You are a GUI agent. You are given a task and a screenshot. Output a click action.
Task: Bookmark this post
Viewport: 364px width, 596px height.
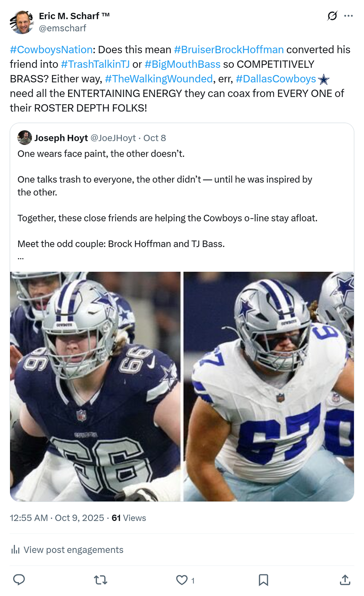click(x=264, y=580)
